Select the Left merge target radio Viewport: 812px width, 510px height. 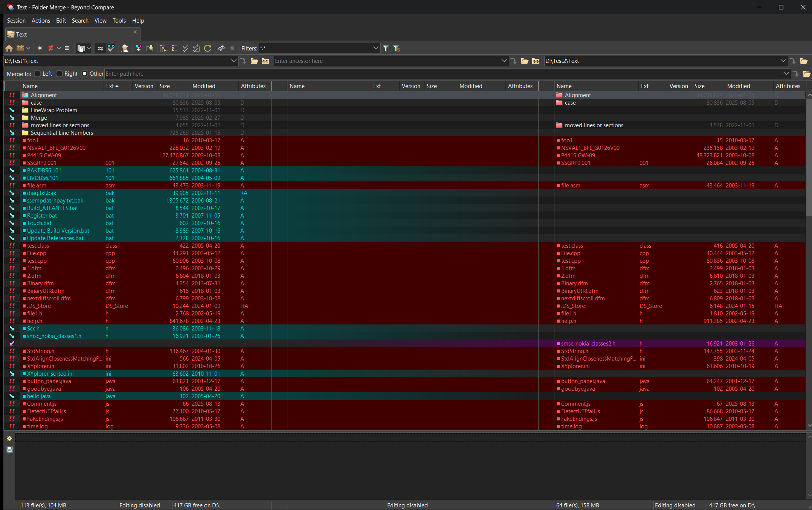(x=37, y=74)
